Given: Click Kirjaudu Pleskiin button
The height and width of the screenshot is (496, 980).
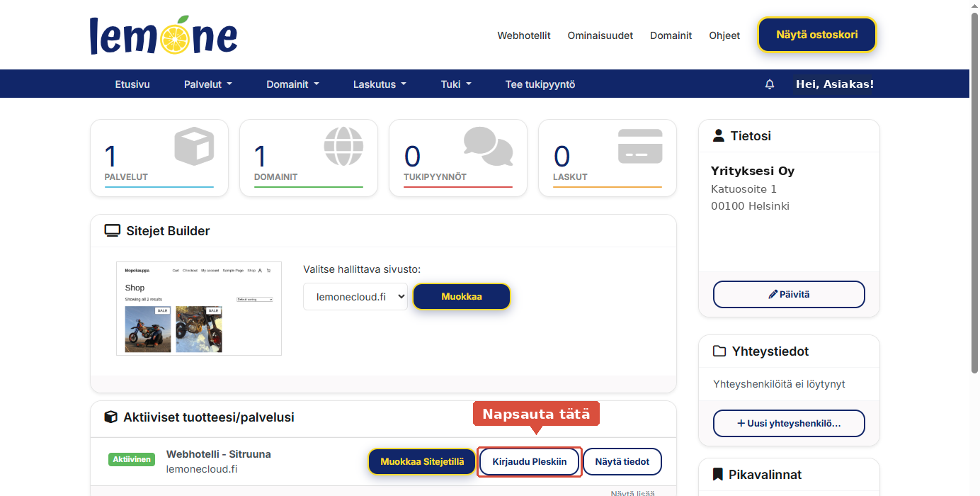Looking at the screenshot, I should coord(530,461).
